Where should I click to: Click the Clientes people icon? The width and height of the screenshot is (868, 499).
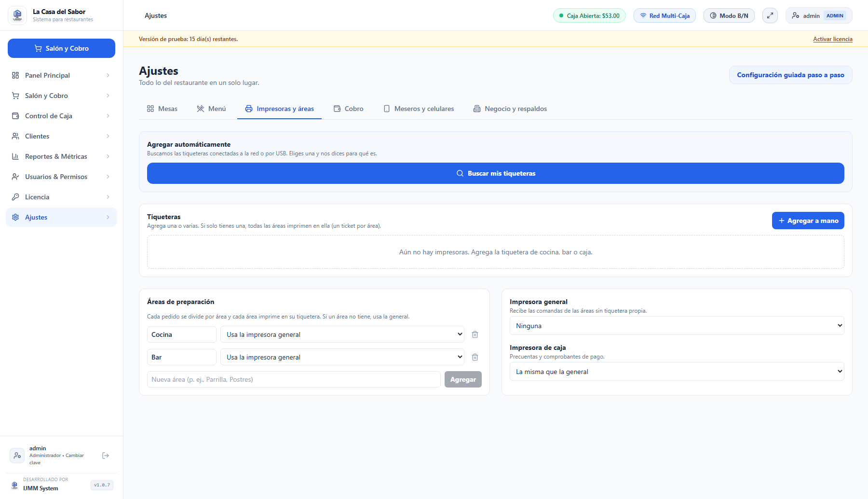pyautogui.click(x=15, y=136)
